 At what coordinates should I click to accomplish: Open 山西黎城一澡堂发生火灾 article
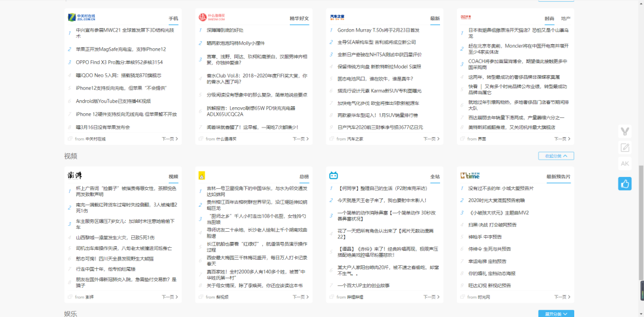(x=115, y=237)
